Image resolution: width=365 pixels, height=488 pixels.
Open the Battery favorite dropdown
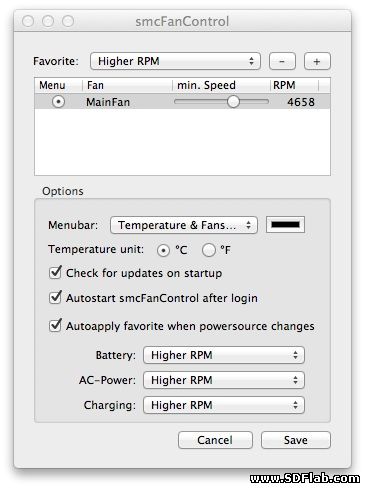click(x=224, y=355)
